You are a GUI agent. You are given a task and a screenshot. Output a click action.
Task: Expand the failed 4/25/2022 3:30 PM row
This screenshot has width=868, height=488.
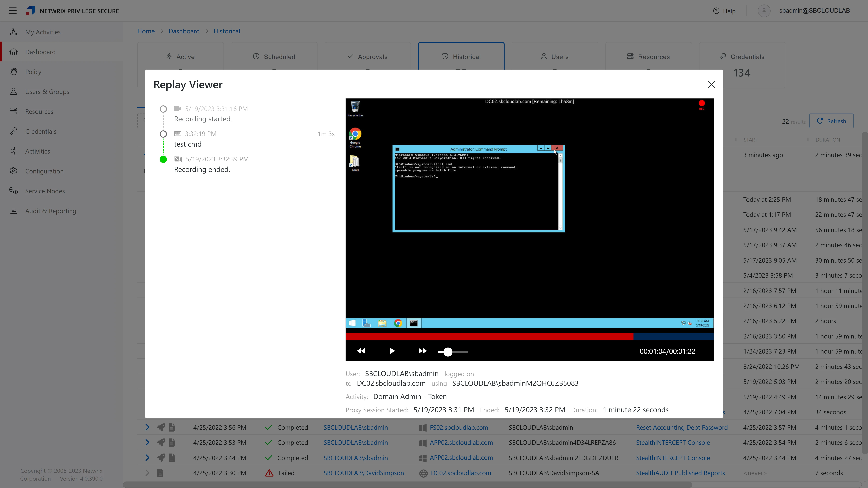coord(147,473)
